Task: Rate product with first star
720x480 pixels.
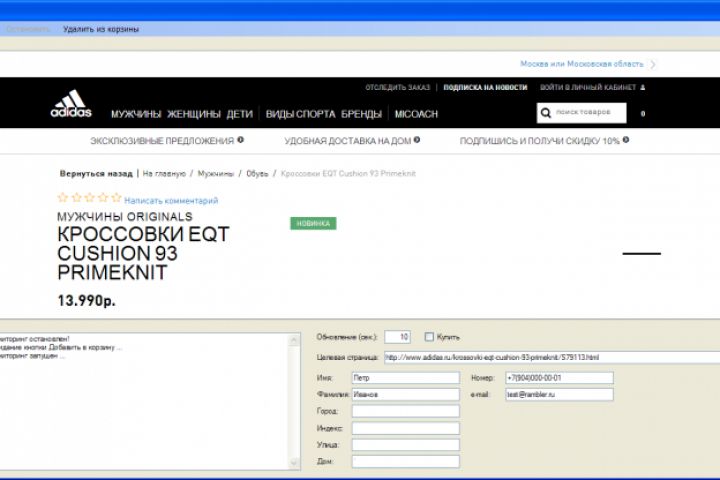Action: point(63,198)
